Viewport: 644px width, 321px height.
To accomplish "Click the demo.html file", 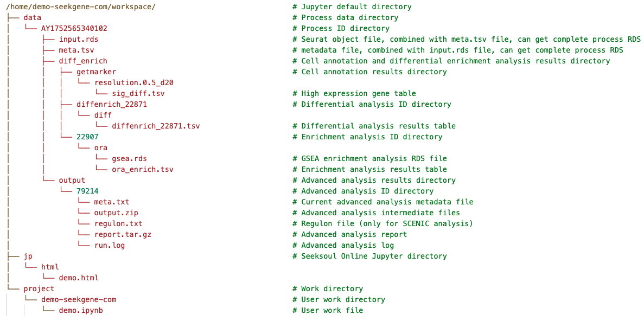I will 79,278.
